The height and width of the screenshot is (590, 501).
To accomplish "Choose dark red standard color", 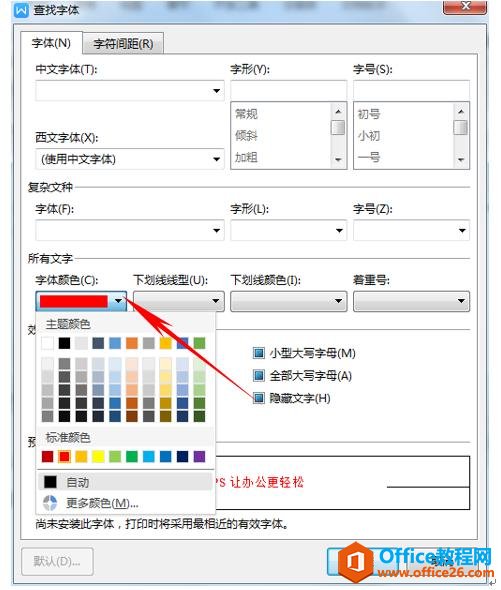I will 47,456.
